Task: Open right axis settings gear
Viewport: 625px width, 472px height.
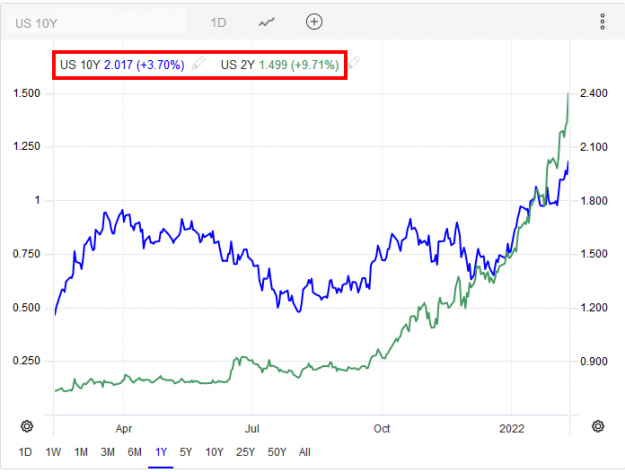Action: (x=598, y=426)
